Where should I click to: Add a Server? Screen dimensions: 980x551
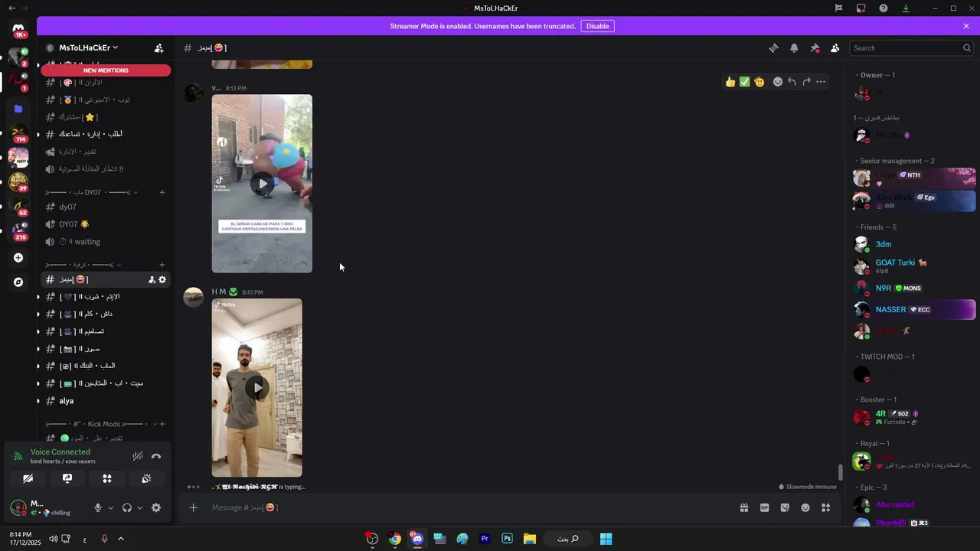coord(18,258)
